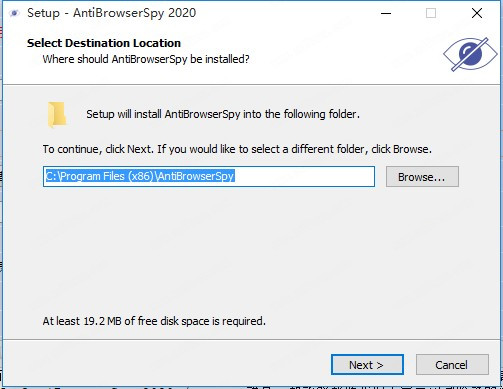Proceed with the Next > button
The image size is (503, 389).
367,365
